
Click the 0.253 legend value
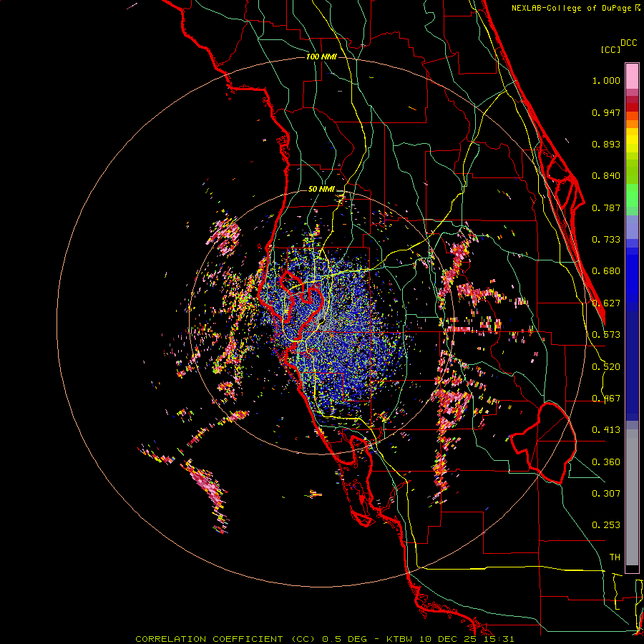click(606, 525)
